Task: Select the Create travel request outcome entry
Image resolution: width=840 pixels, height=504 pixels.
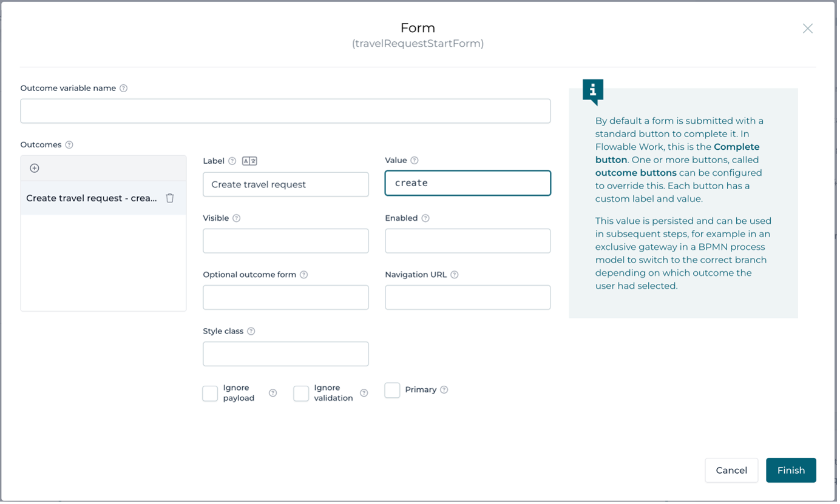Action: (91, 198)
